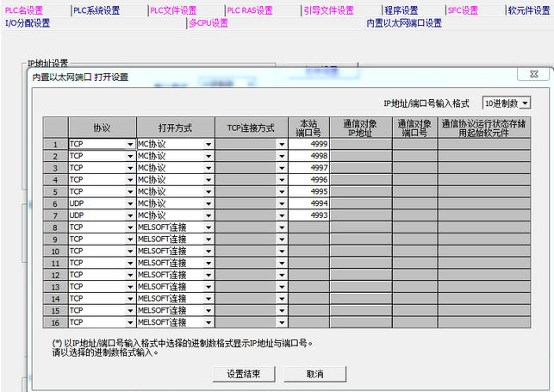The height and width of the screenshot is (392, 554).
Task: Open the PLC系统设置 tab
Action: click(x=97, y=10)
